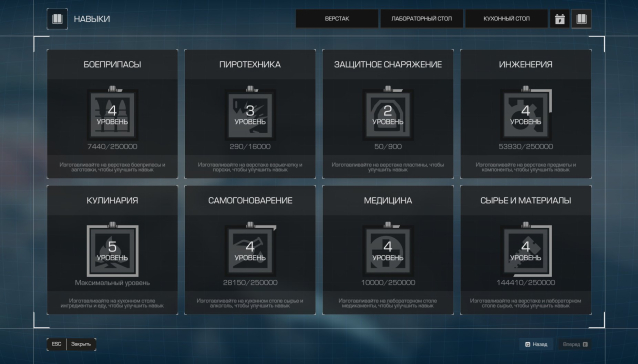Open the Инженерия gear skill icon
The width and height of the screenshot is (638, 364).
tap(526, 114)
